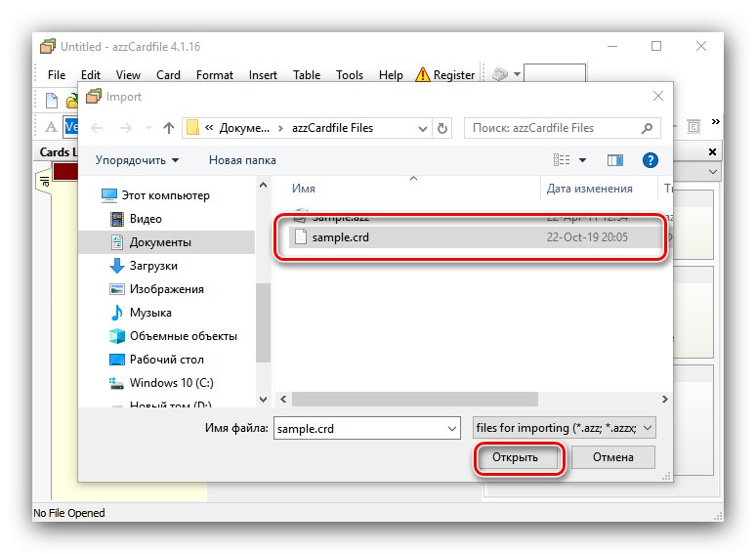Click the horizontal scrollbar thumb
The height and width of the screenshot is (554, 756).
point(415,399)
